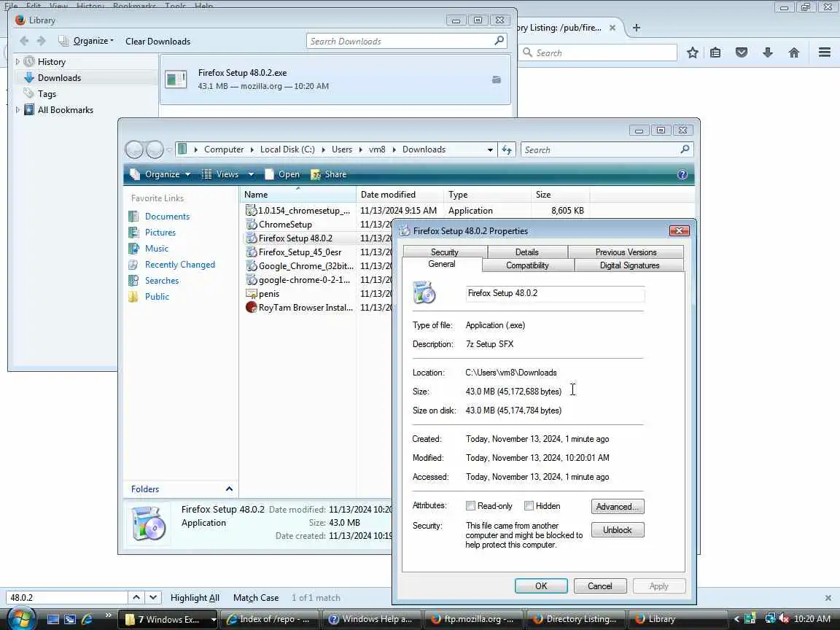Click Open in Explorer toolbar
The image size is (840, 630).
(x=282, y=174)
